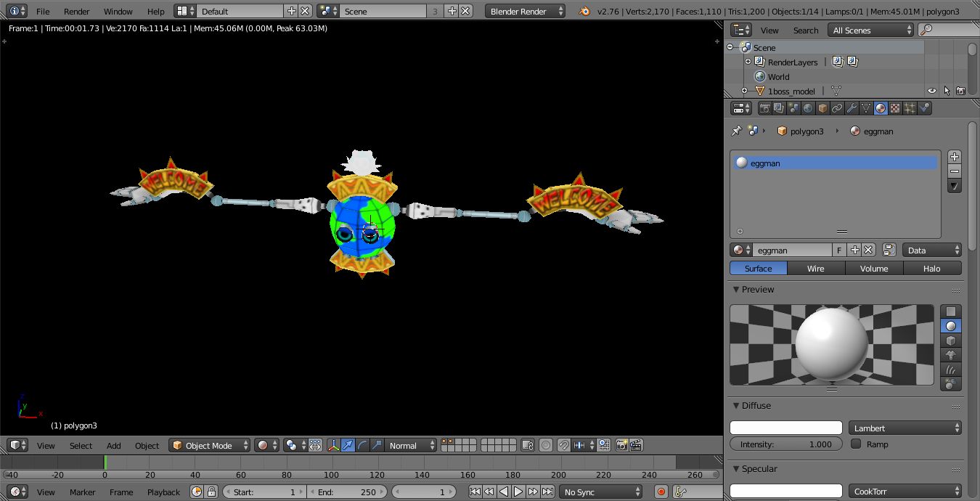Toggle translate manipulator arrow icon
Screen dimensions: 980x501
(x=348, y=445)
